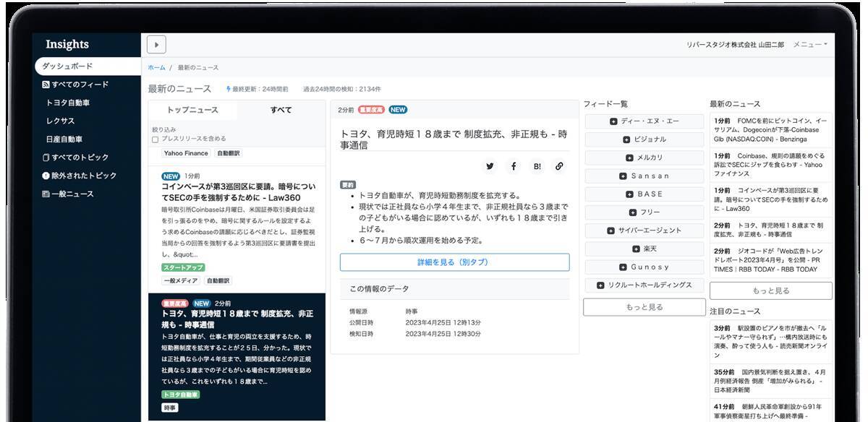Share article via Facebook icon

click(x=513, y=166)
